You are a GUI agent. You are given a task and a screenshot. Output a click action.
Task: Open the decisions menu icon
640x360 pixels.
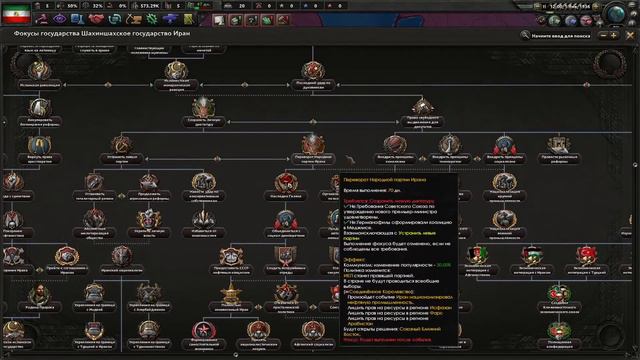[x=42, y=19]
